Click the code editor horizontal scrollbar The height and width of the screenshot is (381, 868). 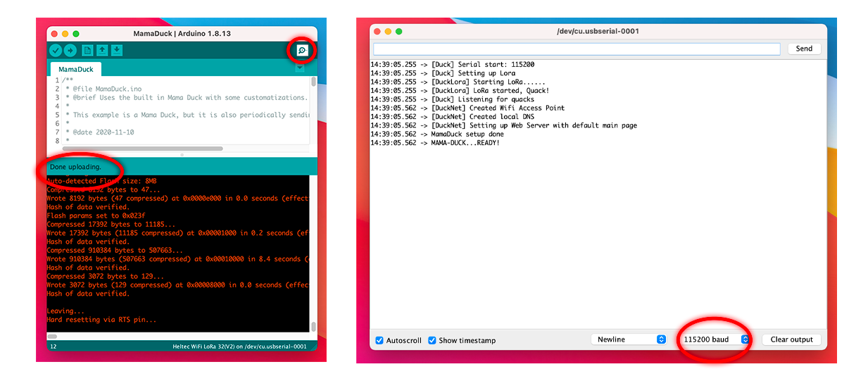pyautogui.click(x=143, y=149)
